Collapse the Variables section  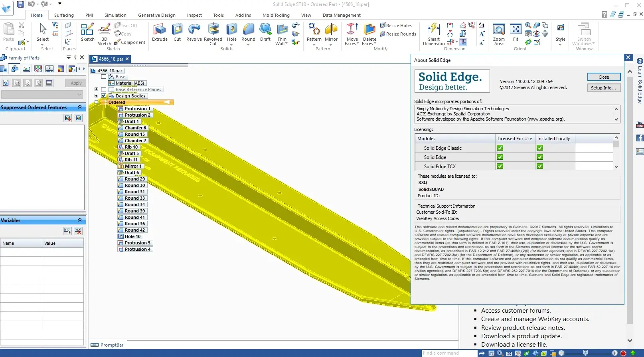(x=80, y=220)
